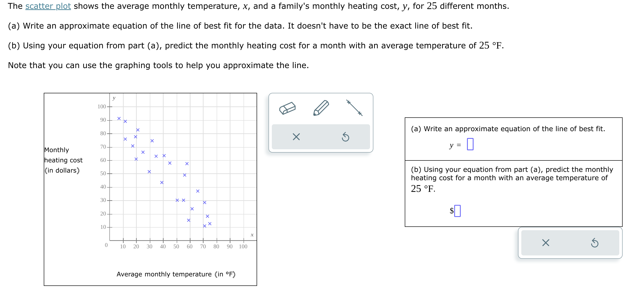Screen dimensions: 644x294
Task: Select the eraser tool in the graphing toolbar
Action: 288,108
